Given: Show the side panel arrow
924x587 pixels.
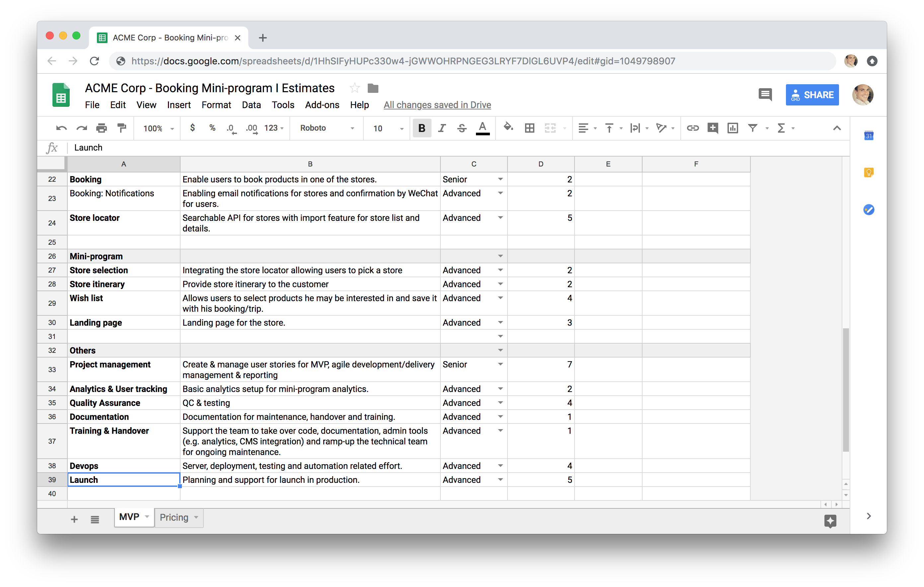Looking at the screenshot, I should [869, 516].
